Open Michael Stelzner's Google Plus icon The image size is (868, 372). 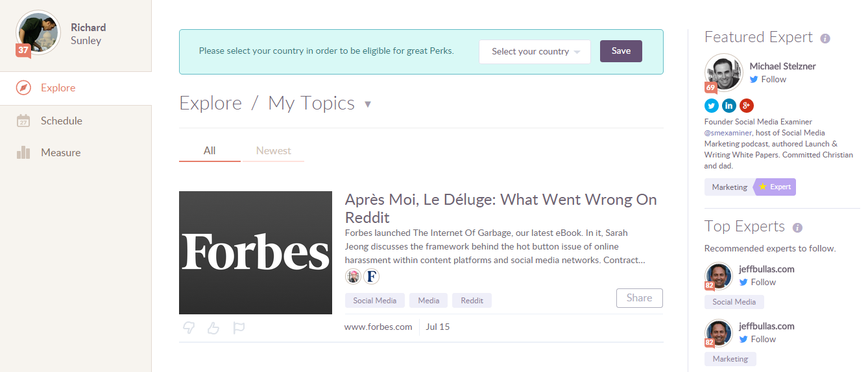point(747,106)
